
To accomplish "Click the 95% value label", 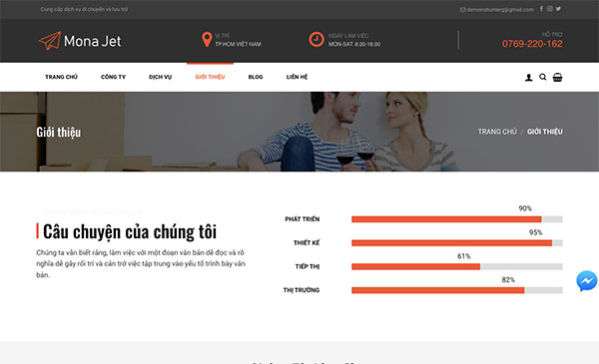I will point(535,232).
